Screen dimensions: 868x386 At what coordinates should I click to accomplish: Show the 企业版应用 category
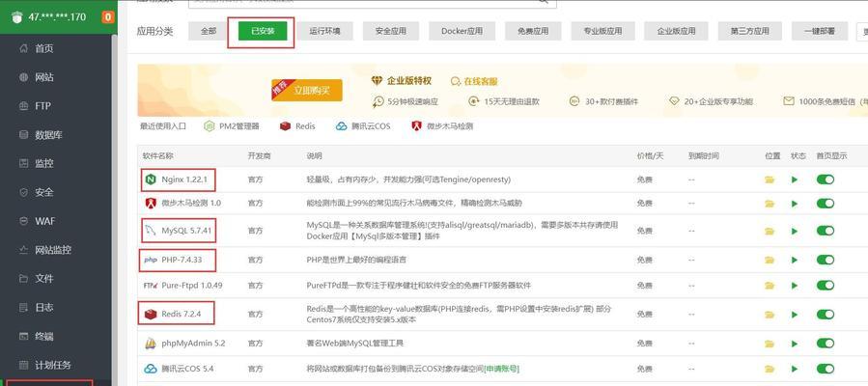(676, 31)
